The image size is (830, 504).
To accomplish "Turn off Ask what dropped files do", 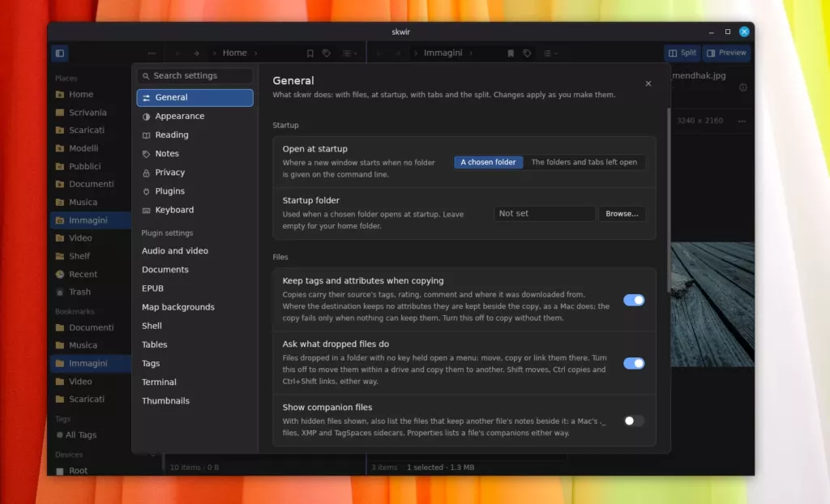I will coord(634,363).
